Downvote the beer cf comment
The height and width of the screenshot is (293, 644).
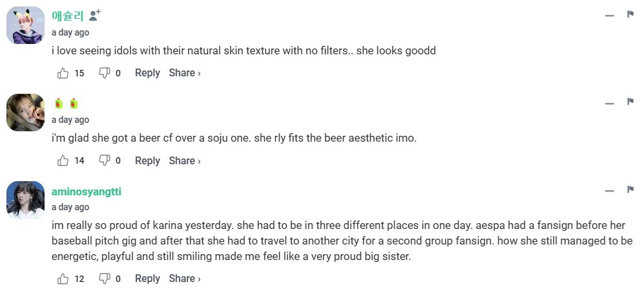104,160
